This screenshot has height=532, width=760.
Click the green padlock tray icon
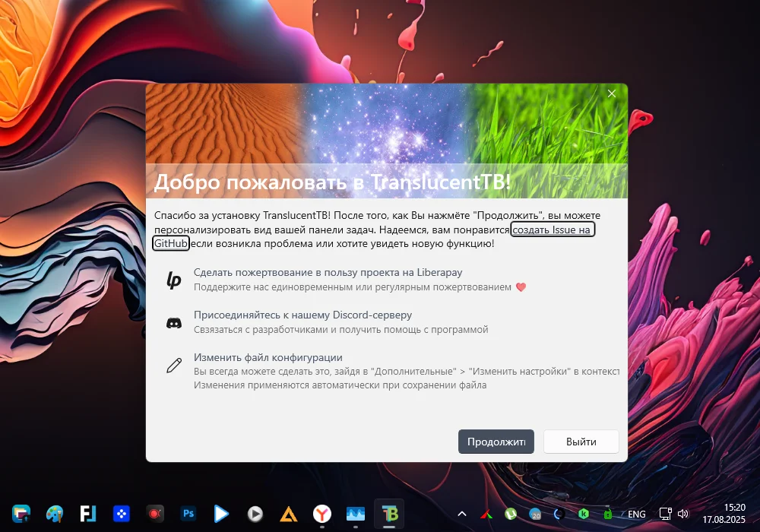point(607,514)
